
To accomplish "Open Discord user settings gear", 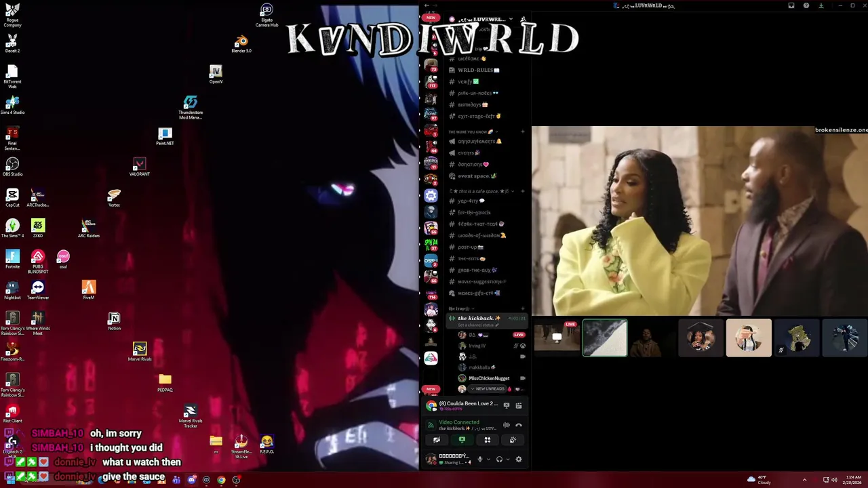I will point(519,459).
